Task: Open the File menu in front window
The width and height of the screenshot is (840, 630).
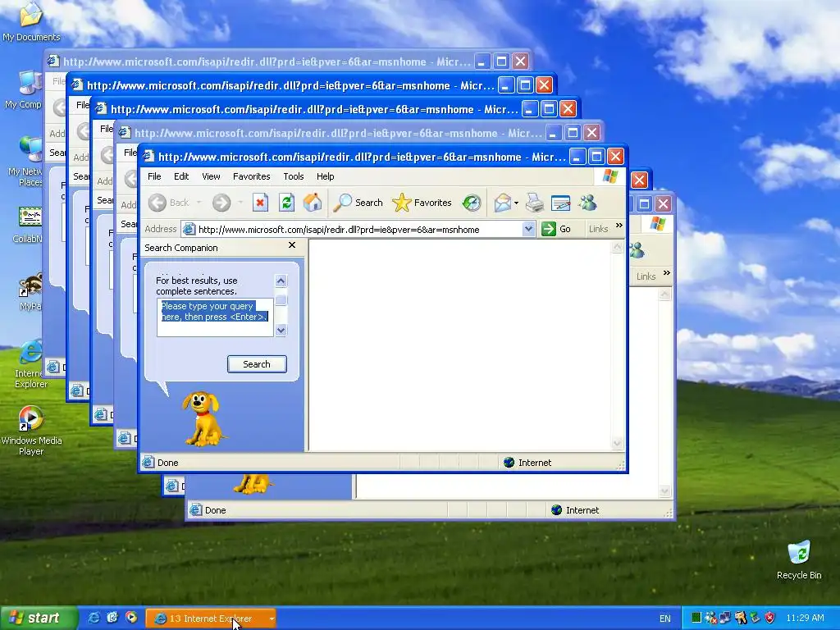Action: 154,176
